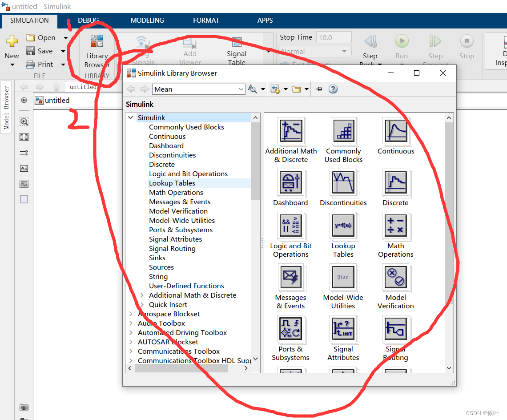Select Sinks in the library tree
The image size is (507, 420).
click(x=157, y=258)
